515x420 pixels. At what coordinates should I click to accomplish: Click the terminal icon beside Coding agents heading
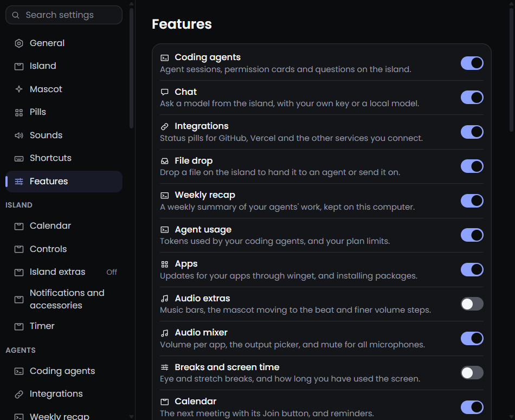pos(165,58)
